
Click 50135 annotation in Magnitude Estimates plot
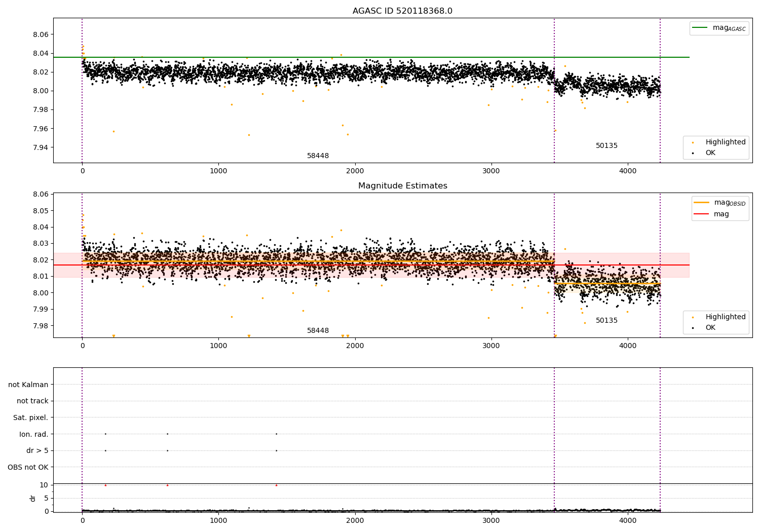[x=606, y=321]
